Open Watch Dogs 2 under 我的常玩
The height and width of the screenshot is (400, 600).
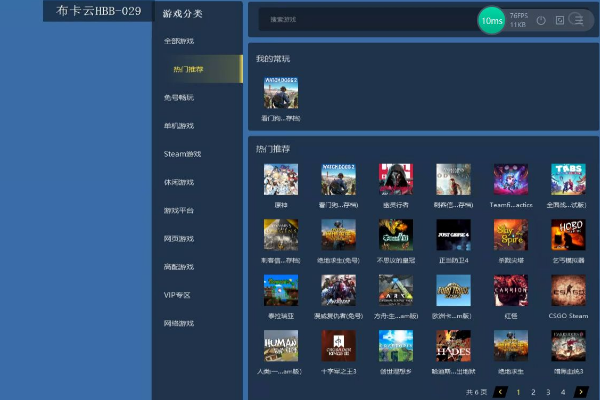(x=281, y=93)
